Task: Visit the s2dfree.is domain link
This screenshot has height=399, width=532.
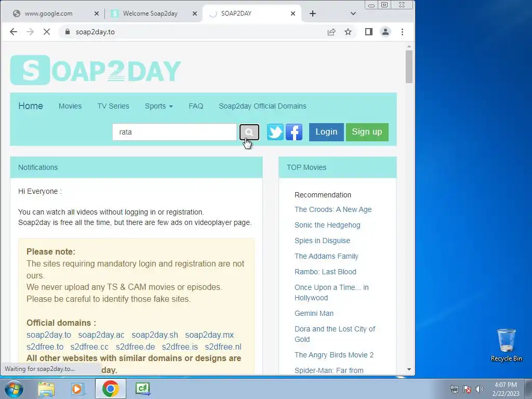Action: click(180, 347)
